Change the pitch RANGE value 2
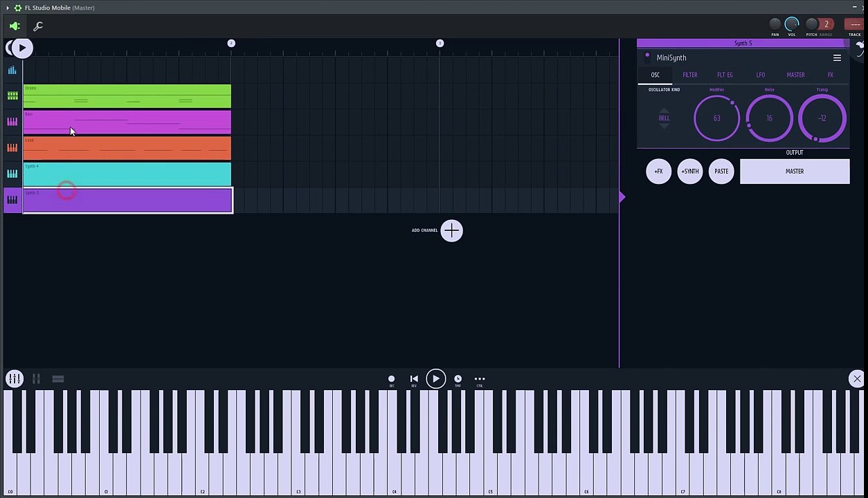Viewport: 868px width, 498px height. point(826,24)
